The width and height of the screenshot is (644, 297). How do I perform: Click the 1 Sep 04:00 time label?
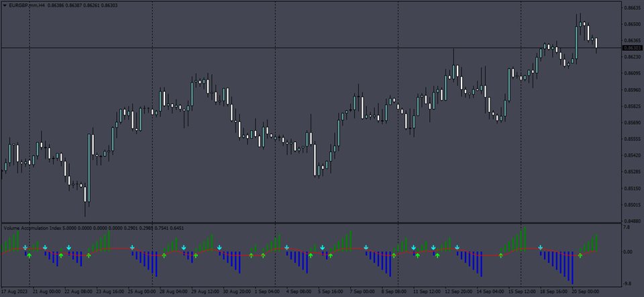[268, 291]
